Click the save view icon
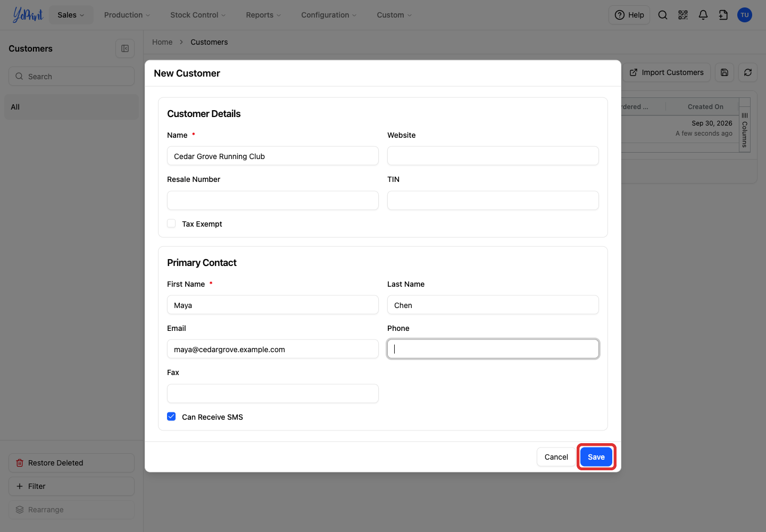 [725, 72]
